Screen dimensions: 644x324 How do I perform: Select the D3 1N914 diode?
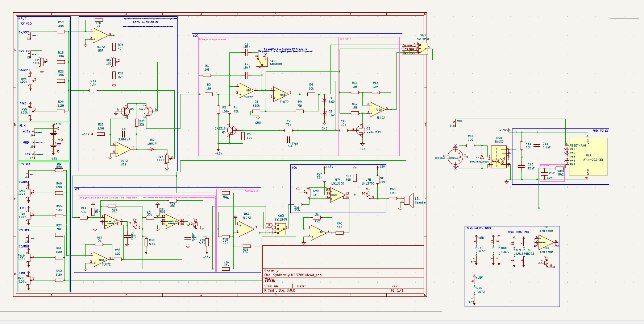152,149
